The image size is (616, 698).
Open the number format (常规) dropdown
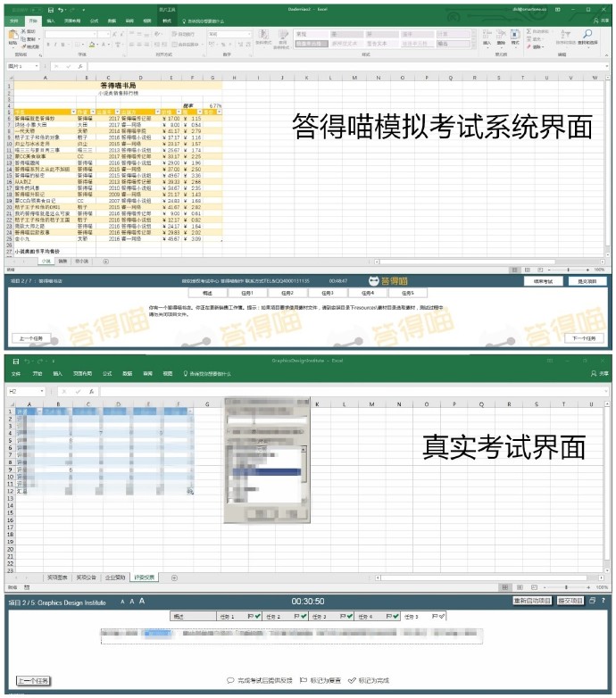(x=249, y=34)
